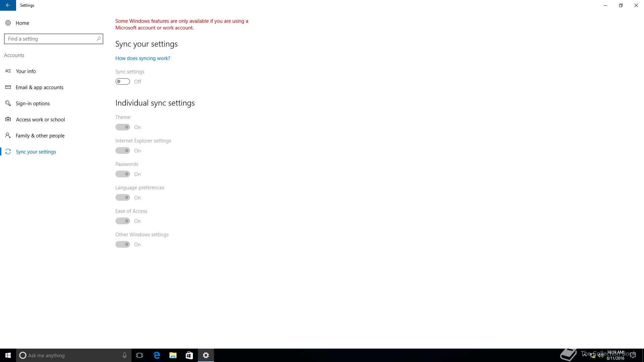The height and width of the screenshot is (362, 644).
Task: Click the Cortana microphone icon
Action: tap(124, 355)
